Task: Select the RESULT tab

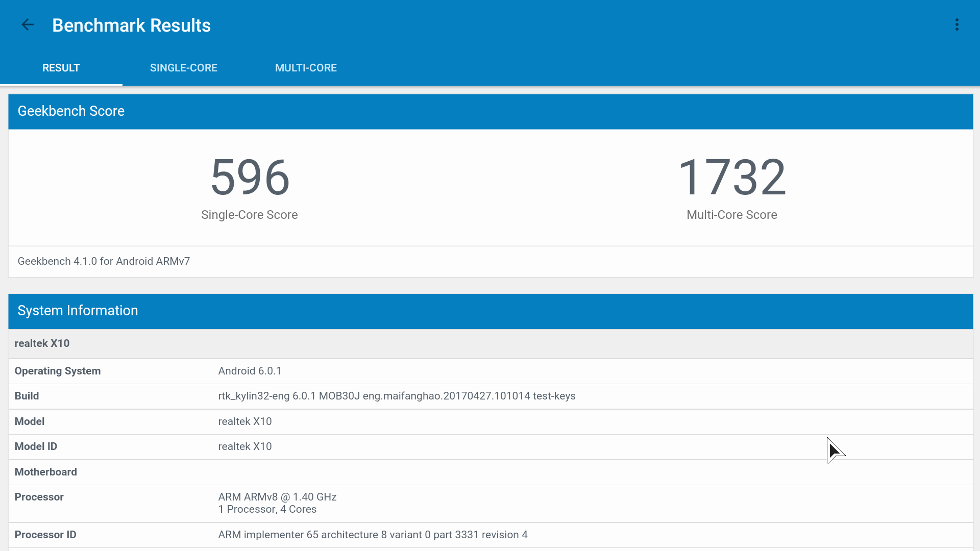Action: click(x=61, y=68)
